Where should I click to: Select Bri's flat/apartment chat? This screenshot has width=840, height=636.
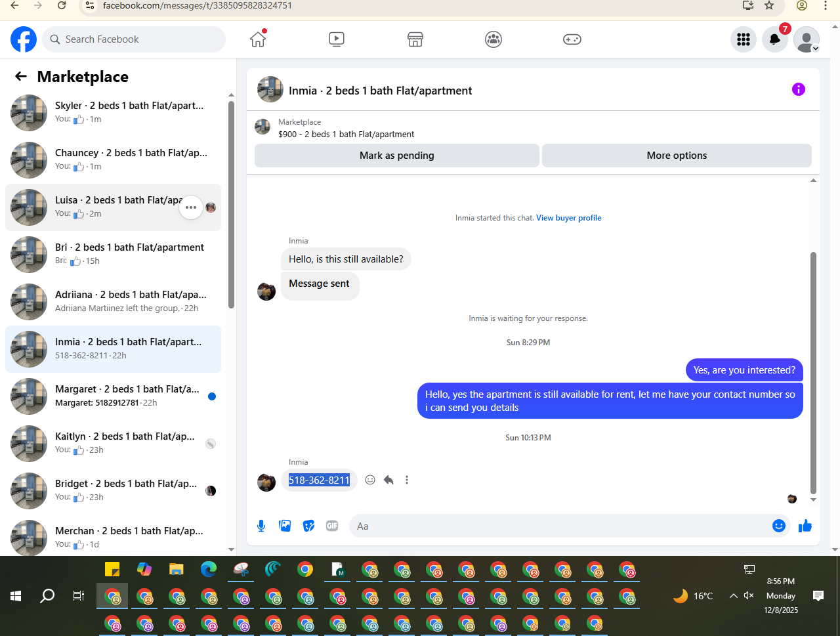113,254
